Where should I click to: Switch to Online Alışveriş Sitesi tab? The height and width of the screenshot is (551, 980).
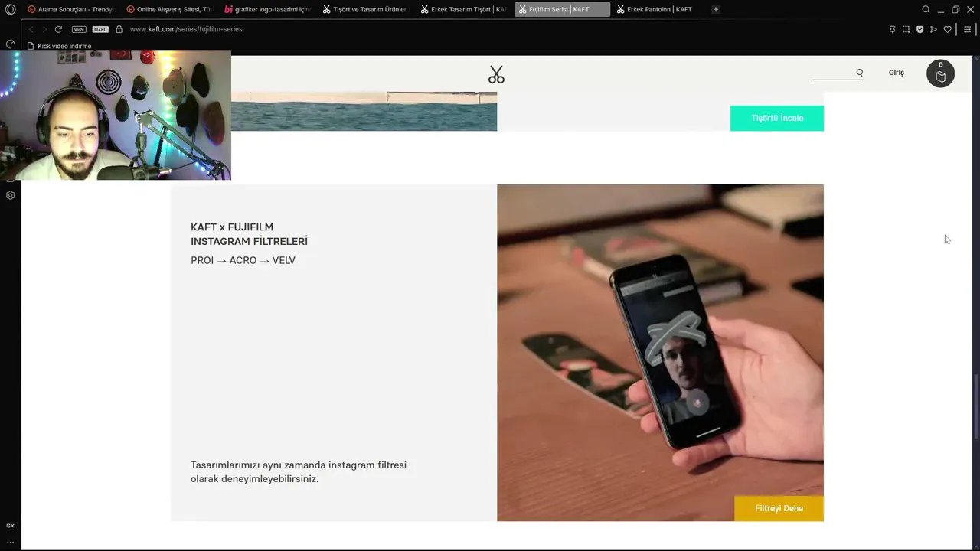click(x=169, y=9)
